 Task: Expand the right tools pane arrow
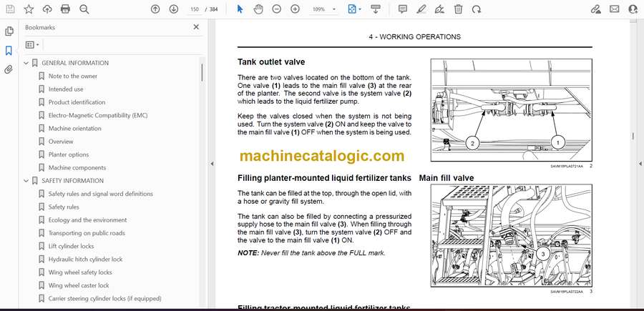(x=640, y=164)
